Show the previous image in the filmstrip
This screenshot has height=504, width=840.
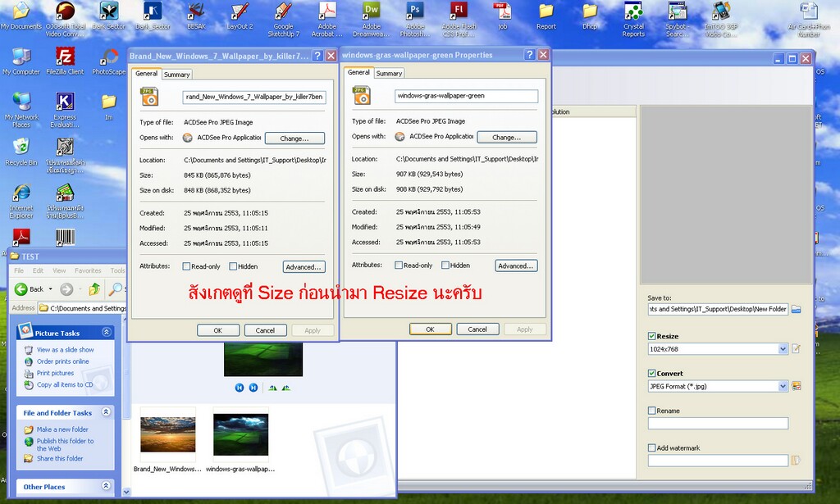[240, 388]
